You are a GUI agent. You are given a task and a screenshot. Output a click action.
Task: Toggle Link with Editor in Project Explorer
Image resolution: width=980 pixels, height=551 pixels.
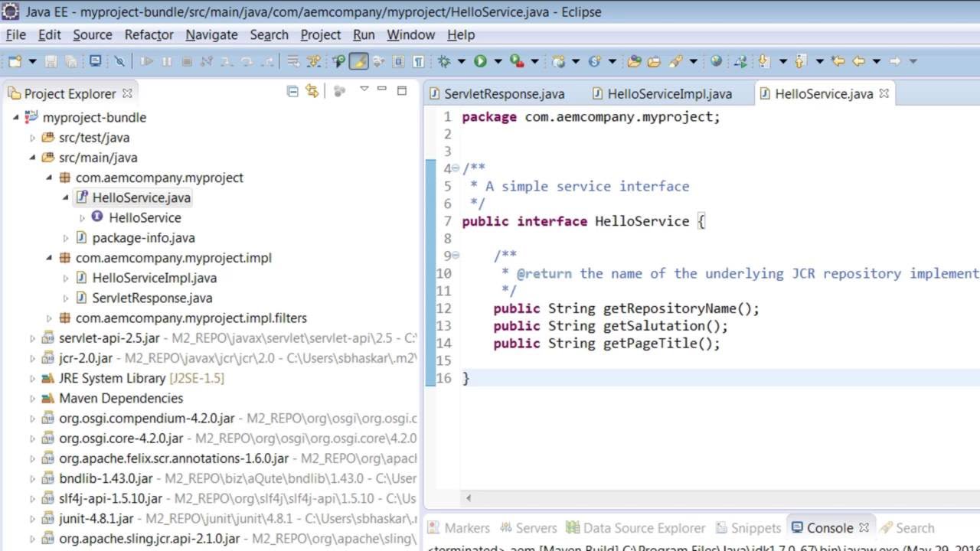pyautogui.click(x=312, y=91)
